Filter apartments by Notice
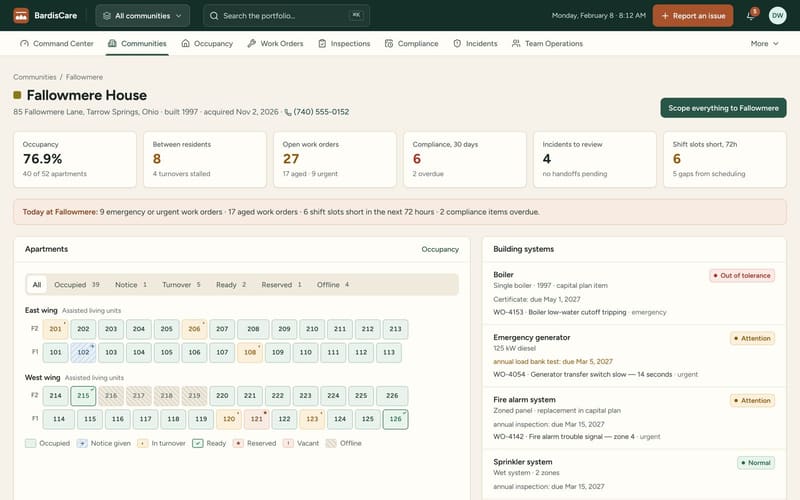The width and height of the screenshot is (800, 500). pos(131,285)
